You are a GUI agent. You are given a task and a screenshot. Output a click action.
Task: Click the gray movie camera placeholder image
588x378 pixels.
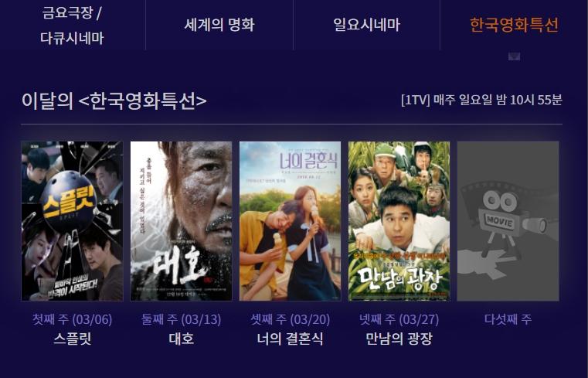[508, 221]
